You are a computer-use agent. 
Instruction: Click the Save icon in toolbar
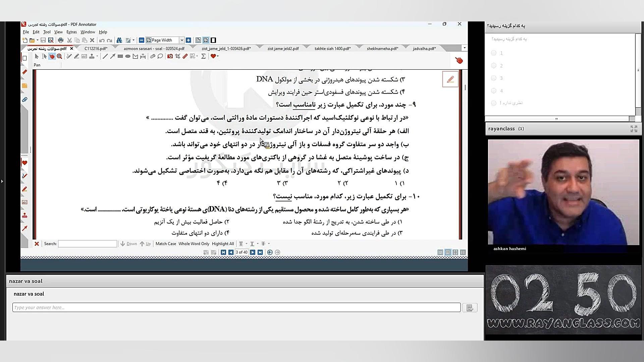(43, 40)
